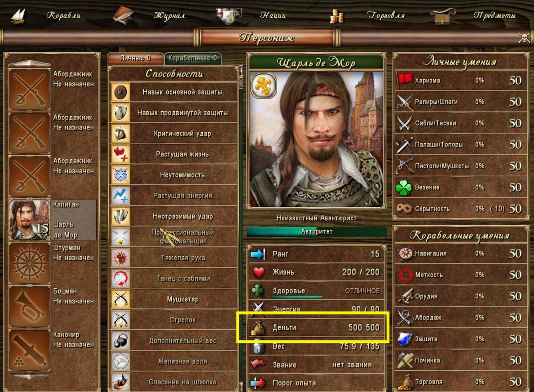Select the Критический удар ability
534x392 pixels.
(173, 133)
